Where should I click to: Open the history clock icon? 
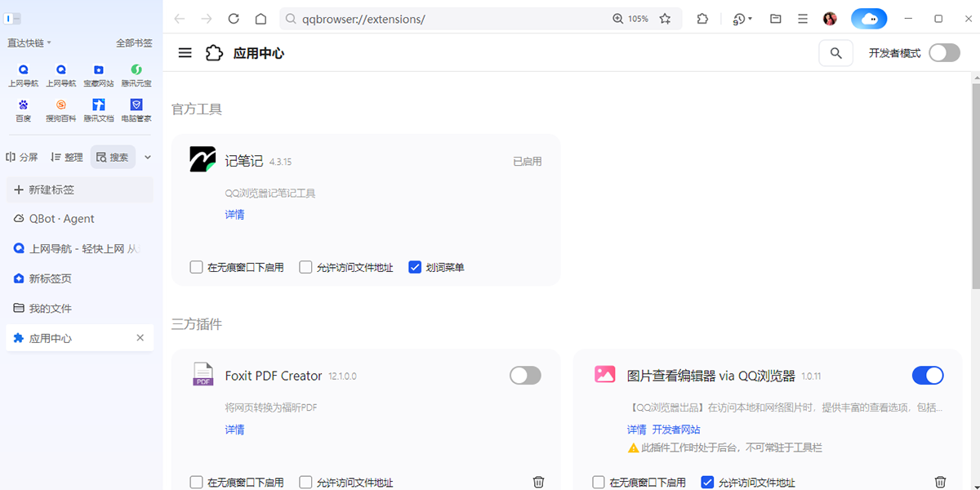[739, 19]
